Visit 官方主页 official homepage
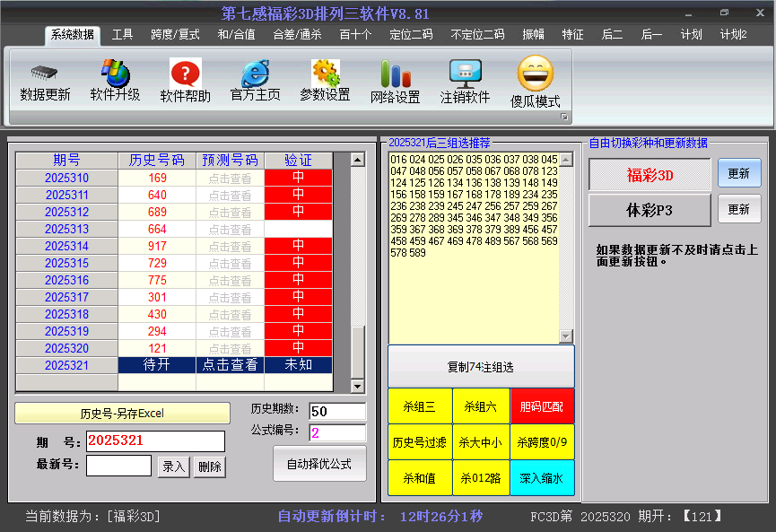776x532 pixels. point(254,82)
